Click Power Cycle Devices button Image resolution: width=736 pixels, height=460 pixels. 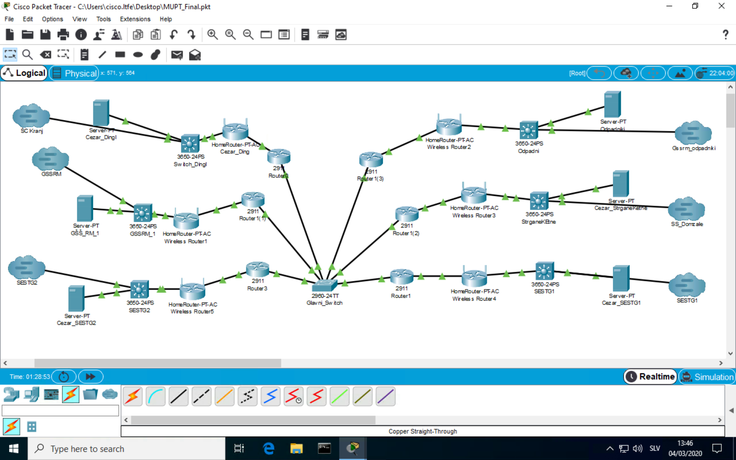(x=64, y=376)
